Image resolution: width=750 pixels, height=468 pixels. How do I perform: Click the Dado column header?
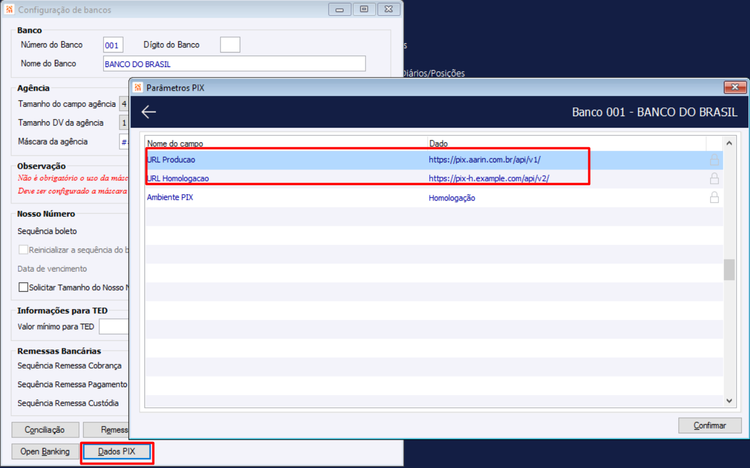(x=439, y=144)
